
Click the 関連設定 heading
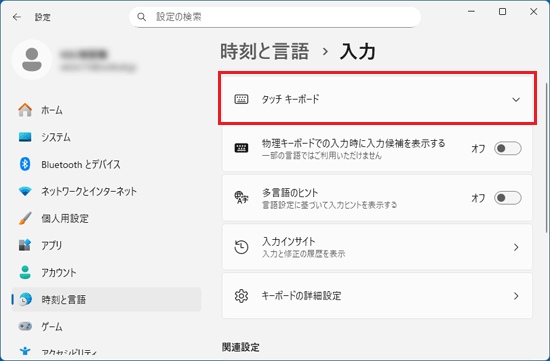click(x=241, y=347)
